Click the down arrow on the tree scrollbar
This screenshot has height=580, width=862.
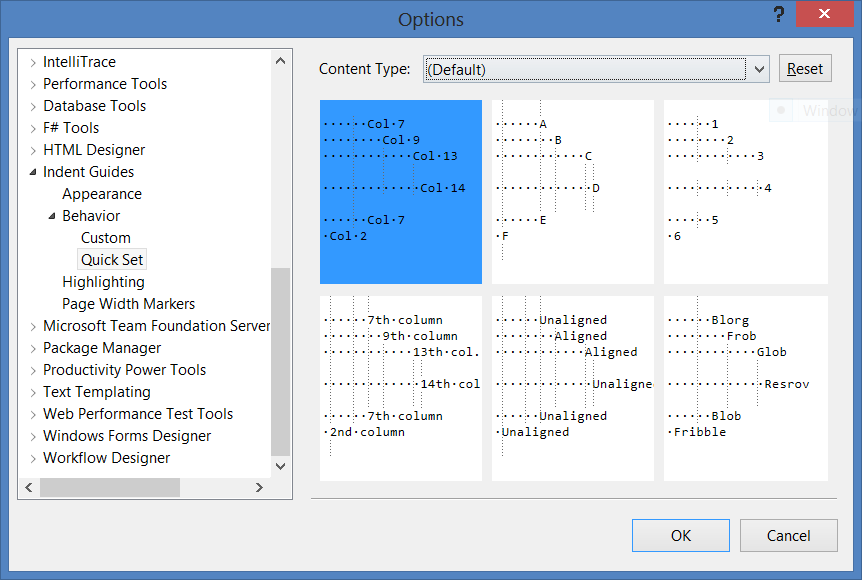pos(281,466)
